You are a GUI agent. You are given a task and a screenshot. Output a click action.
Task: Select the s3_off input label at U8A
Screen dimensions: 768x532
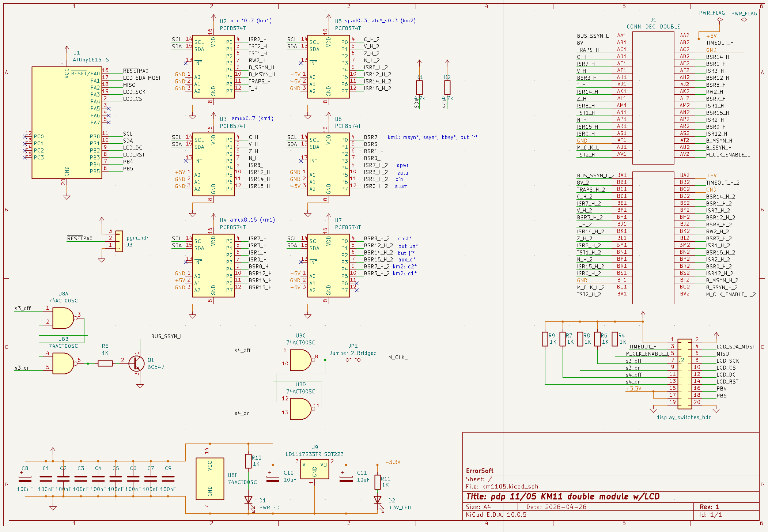pyautogui.click(x=23, y=308)
